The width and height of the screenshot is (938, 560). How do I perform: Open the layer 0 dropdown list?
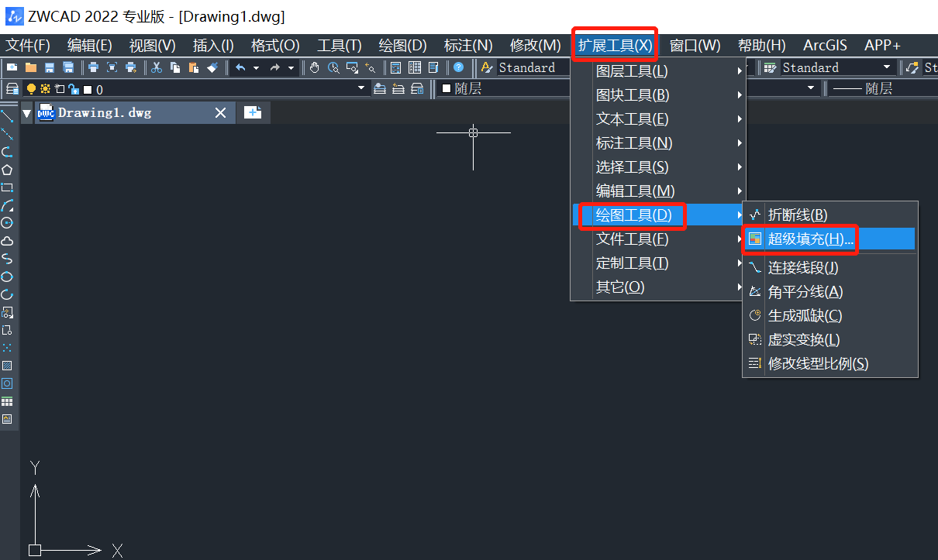360,88
